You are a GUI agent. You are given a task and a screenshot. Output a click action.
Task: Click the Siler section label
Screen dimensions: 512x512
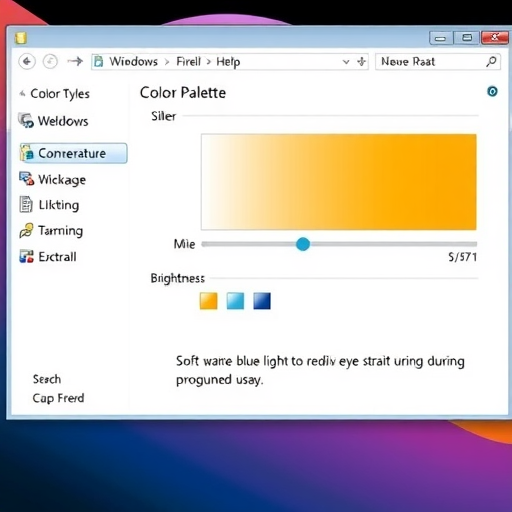click(x=163, y=116)
